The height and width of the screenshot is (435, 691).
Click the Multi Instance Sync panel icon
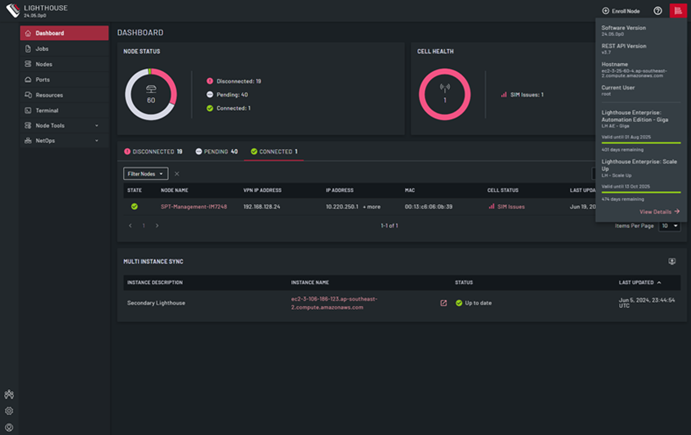tap(672, 261)
